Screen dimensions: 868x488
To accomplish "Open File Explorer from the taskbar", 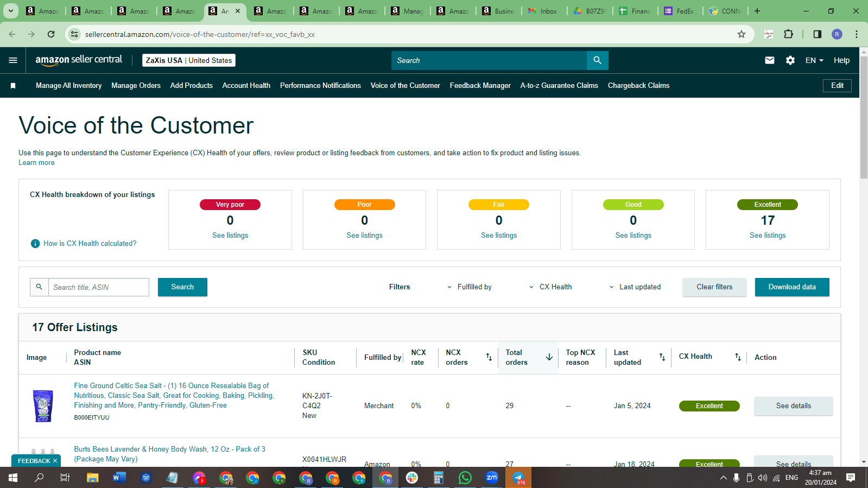I will (x=93, y=478).
